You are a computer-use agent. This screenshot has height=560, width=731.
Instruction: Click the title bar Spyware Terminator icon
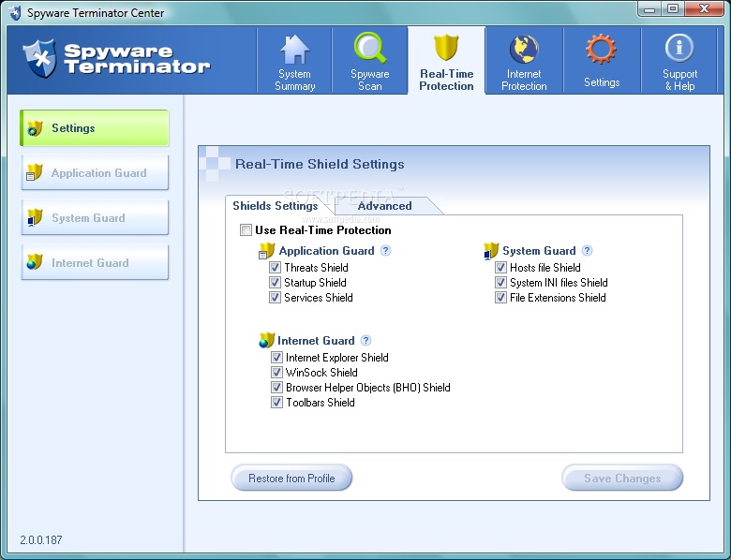click(x=15, y=12)
